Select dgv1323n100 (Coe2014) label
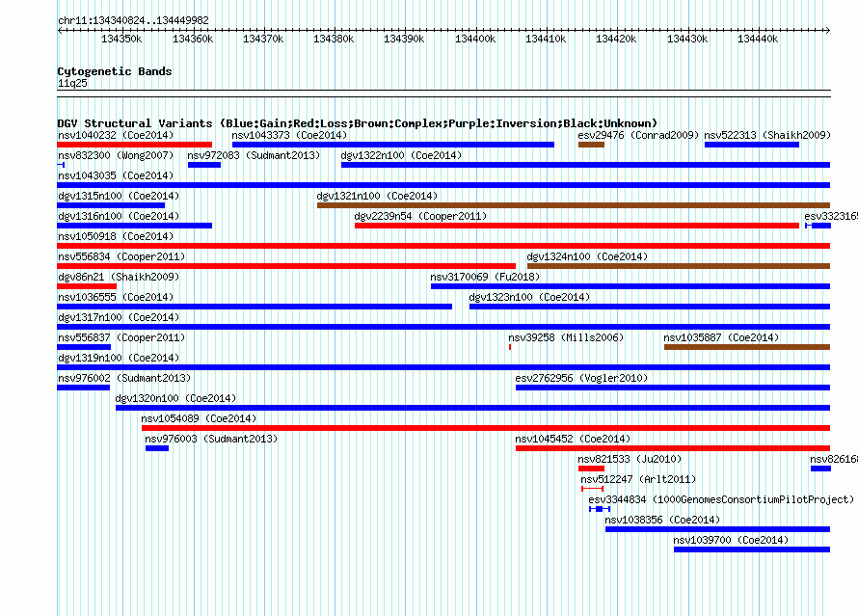 529,297
